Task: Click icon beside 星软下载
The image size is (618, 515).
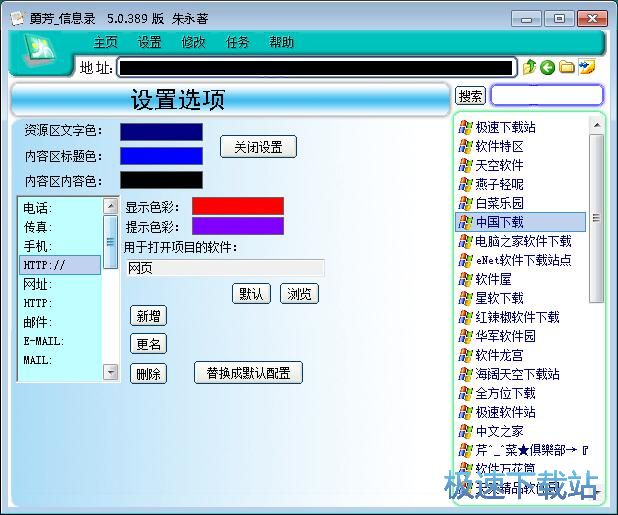Action: (465, 298)
